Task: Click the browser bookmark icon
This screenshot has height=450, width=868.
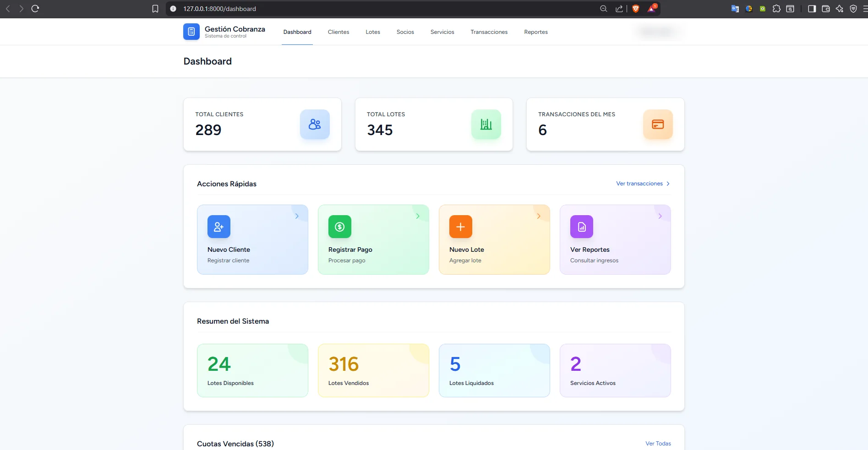Action: 155,9
